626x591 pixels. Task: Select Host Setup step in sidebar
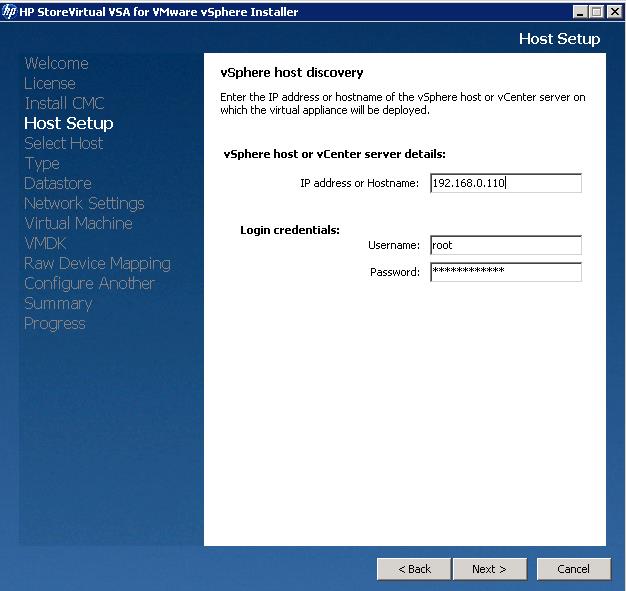pyautogui.click(x=69, y=123)
